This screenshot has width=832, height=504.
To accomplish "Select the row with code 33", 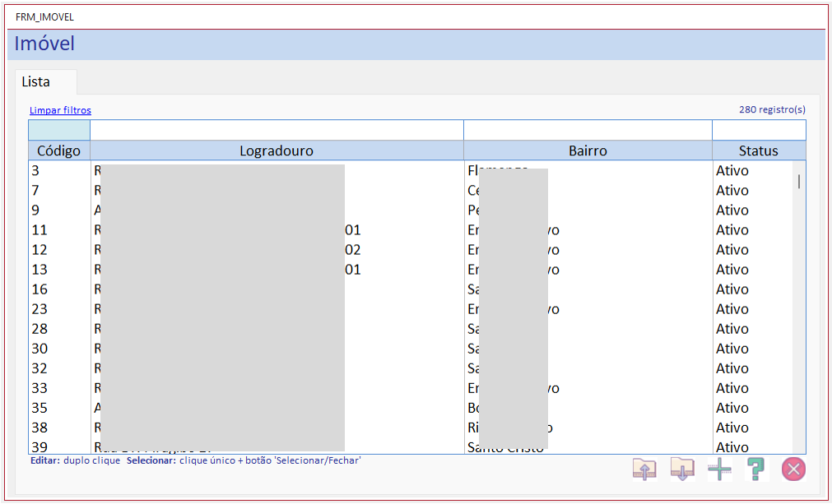I will coord(411,388).
